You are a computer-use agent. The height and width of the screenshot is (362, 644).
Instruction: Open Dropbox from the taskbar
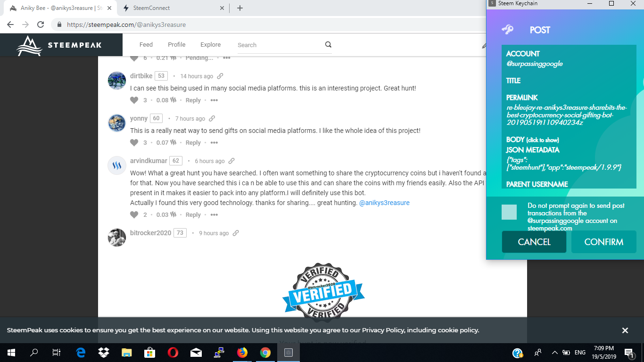(104, 352)
